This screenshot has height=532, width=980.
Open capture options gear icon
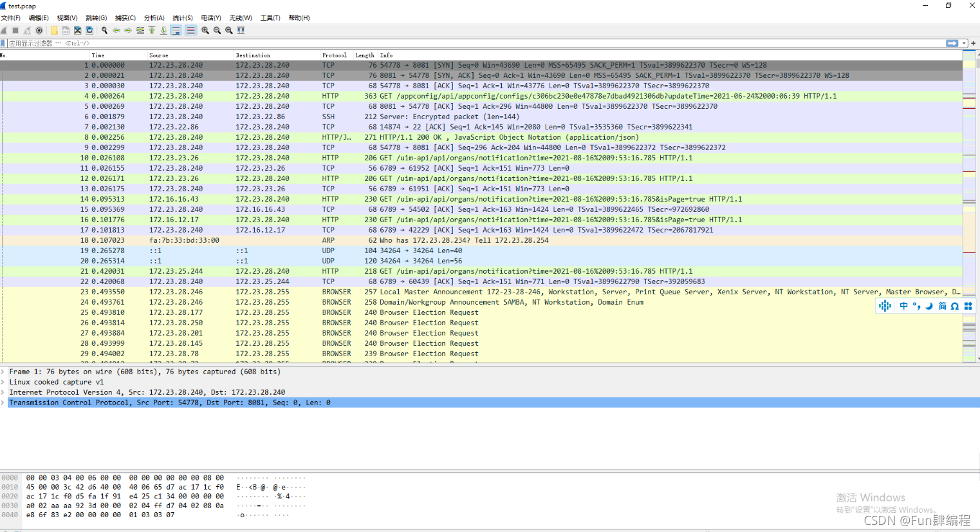39,30
